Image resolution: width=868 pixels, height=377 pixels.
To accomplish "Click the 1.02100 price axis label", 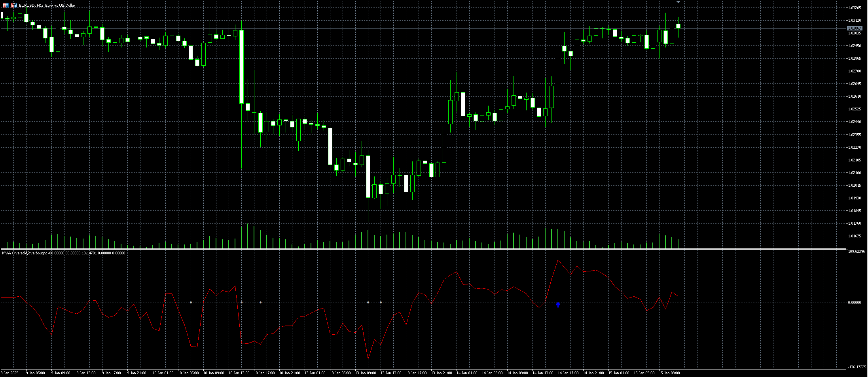I will tap(855, 173).
